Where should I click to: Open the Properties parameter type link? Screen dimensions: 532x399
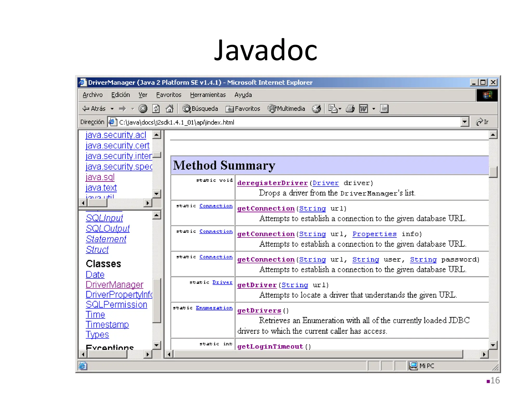[x=375, y=234]
